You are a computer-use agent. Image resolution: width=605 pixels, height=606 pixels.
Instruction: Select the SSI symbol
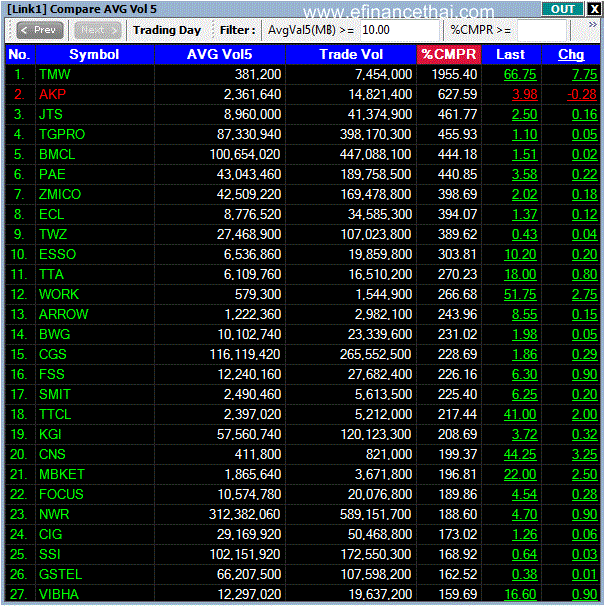tap(50, 555)
